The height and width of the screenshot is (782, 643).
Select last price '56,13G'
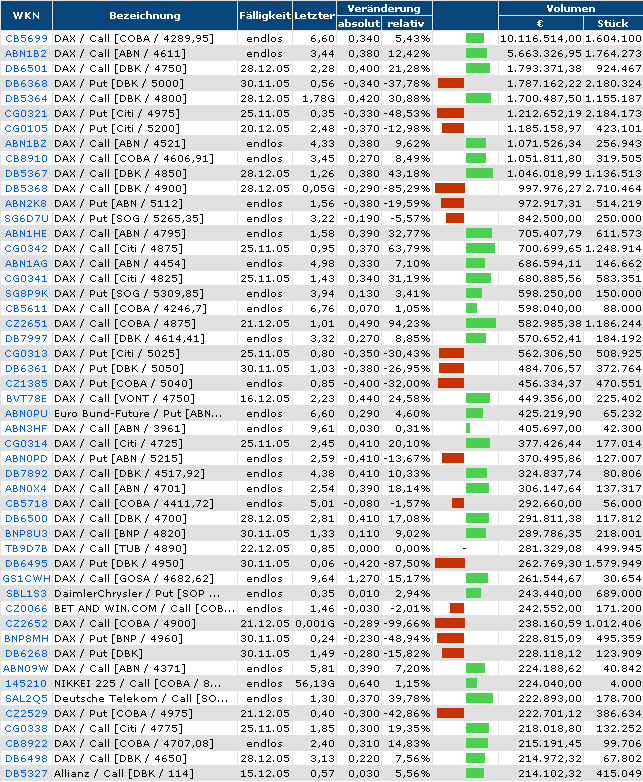tap(315, 683)
